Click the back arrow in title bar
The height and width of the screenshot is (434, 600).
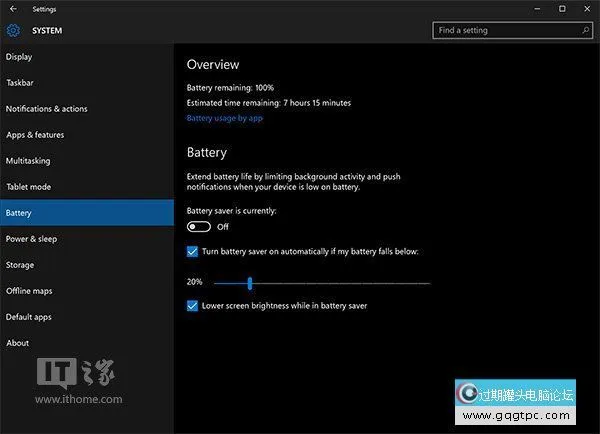pos(12,9)
